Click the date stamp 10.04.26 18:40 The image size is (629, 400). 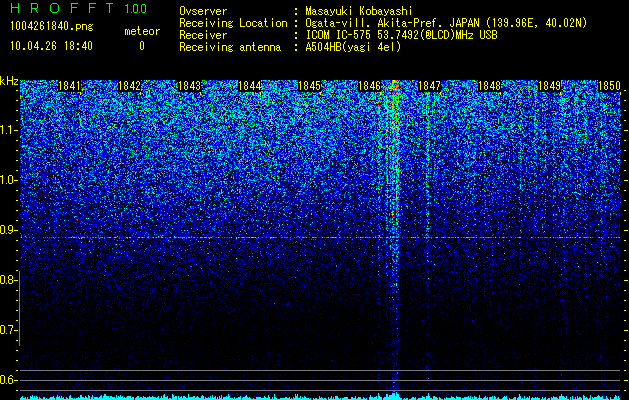pyautogui.click(x=51, y=46)
